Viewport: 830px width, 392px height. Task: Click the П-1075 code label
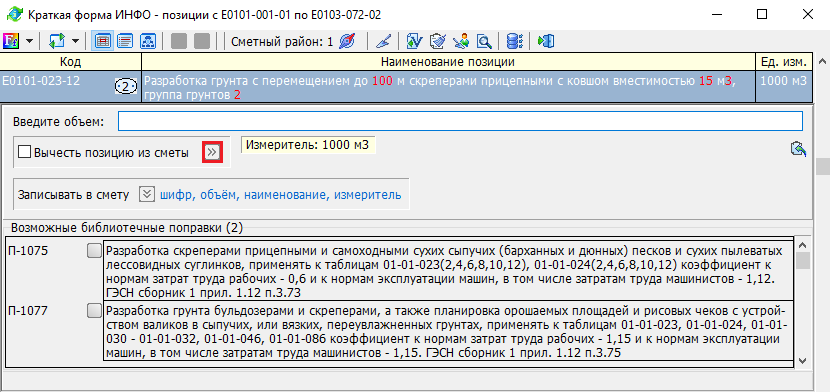(28, 251)
